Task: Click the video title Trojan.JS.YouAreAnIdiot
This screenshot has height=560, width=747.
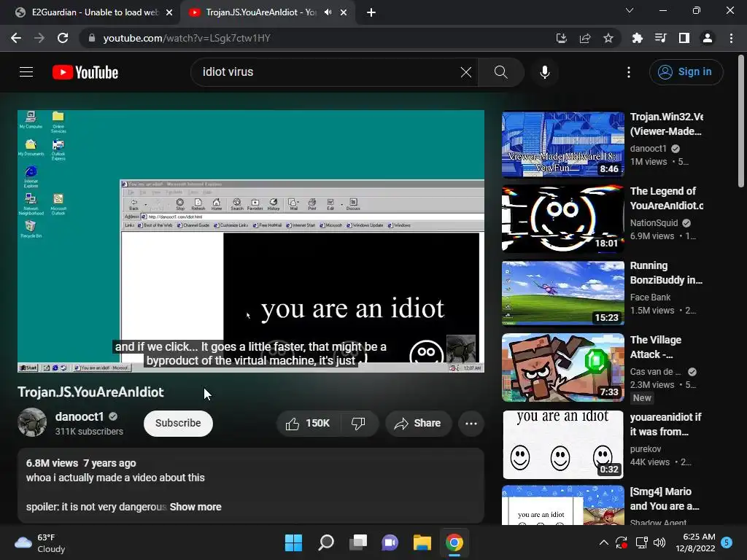Action: click(90, 392)
